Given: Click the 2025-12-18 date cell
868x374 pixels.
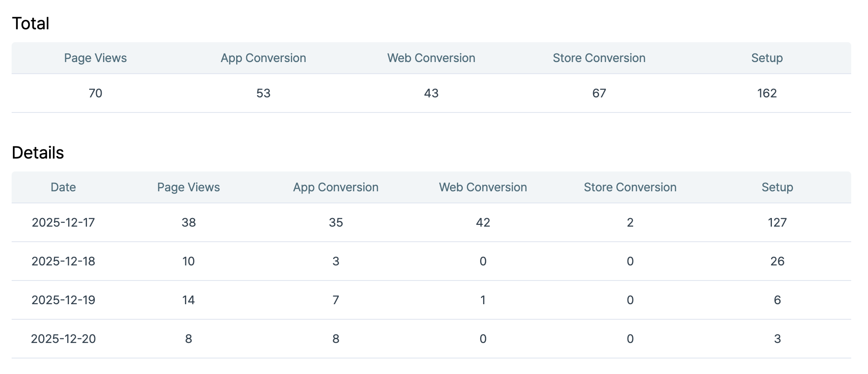Looking at the screenshot, I should (63, 262).
